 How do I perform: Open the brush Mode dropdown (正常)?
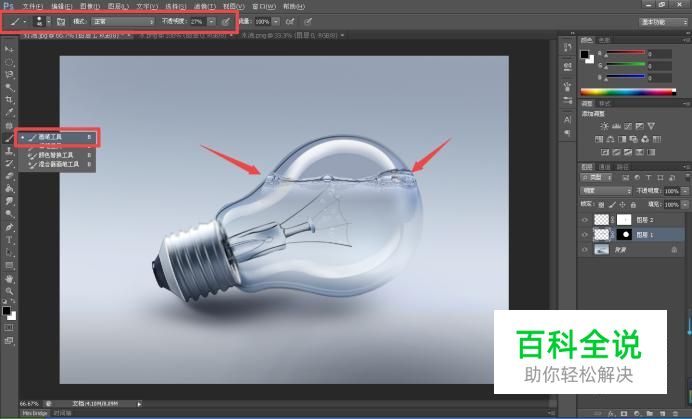pyautogui.click(x=123, y=22)
